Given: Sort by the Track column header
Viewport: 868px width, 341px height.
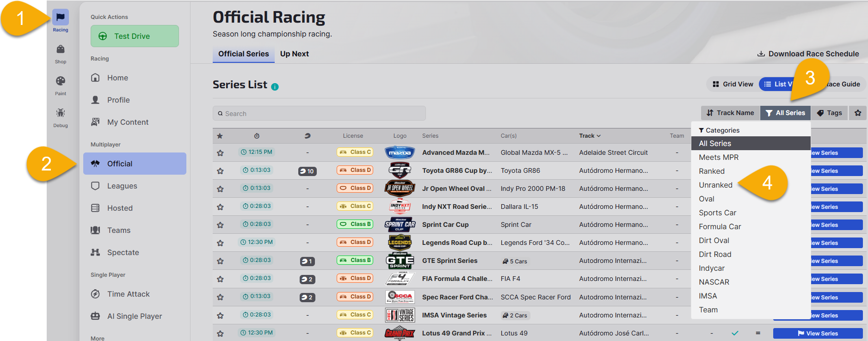Looking at the screenshot, I should (590, 136).
